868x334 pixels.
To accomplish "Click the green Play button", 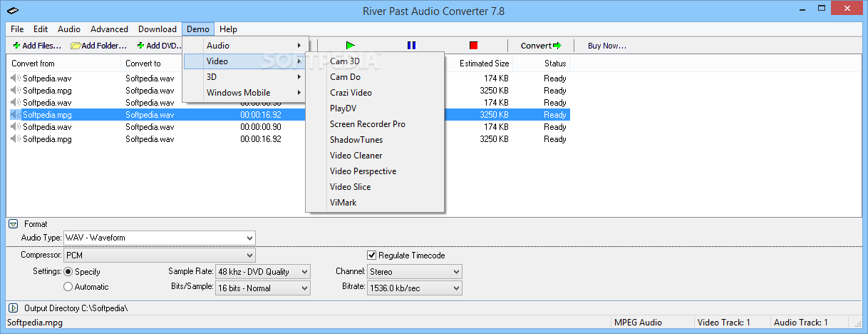I will pyautogui.click(x=350, y=46).
